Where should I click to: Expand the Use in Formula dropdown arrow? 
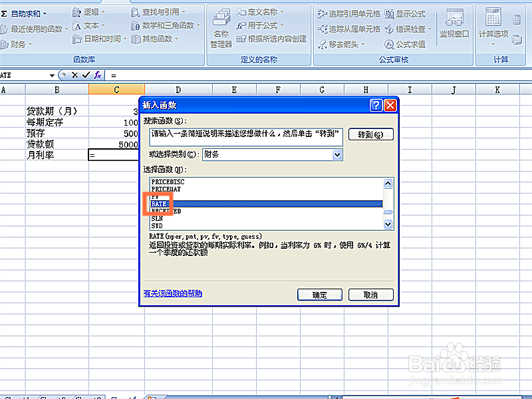click(281, 25)
